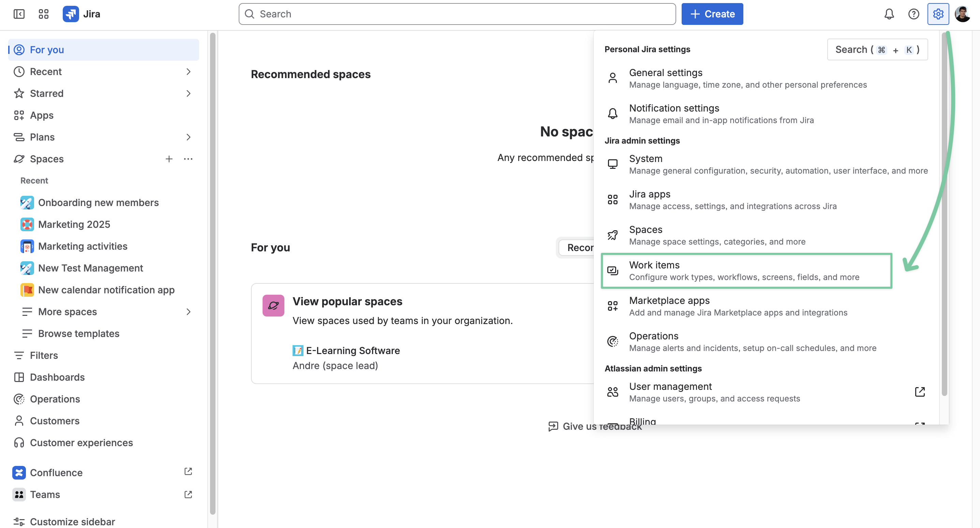Toggle the settings gear menu
The image size is (980, 528).
(x=938, y=14)
